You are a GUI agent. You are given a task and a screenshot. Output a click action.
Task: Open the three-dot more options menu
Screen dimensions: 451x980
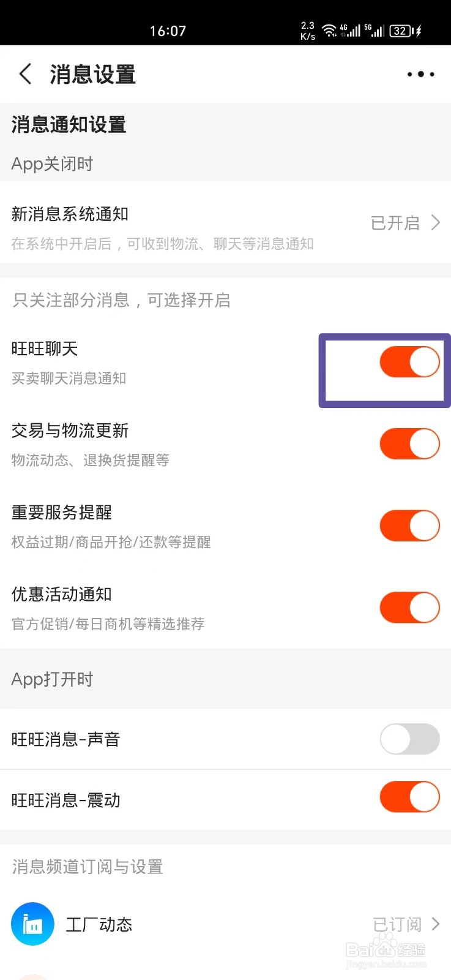[x=420, y=74]
